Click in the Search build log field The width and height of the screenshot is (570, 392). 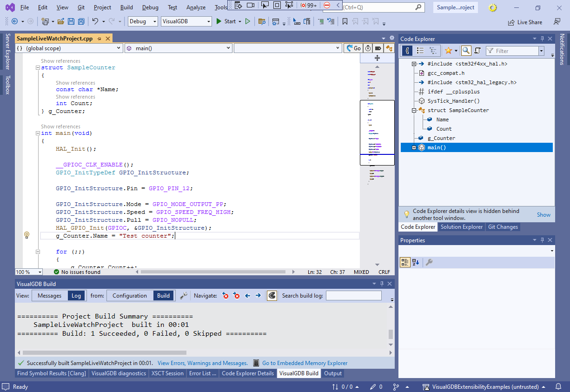tap(353, 295)
